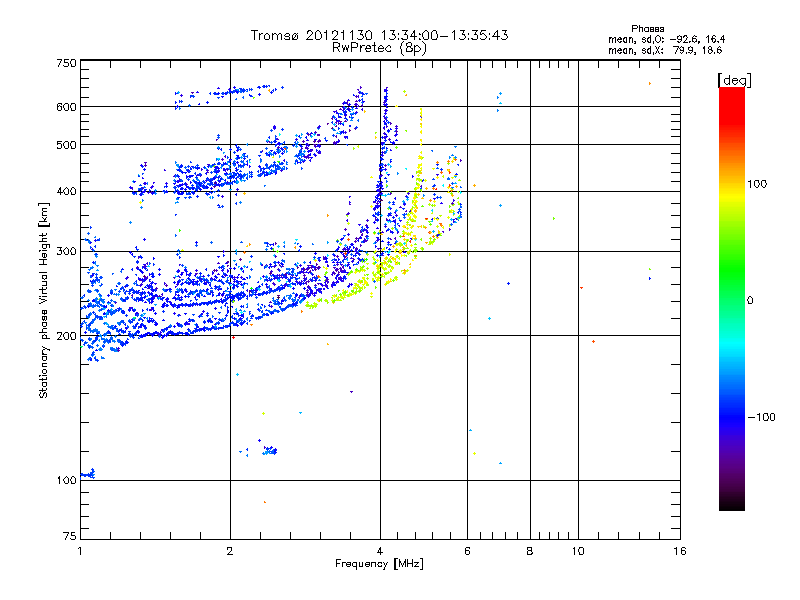Click x-axis tick label '2'

pos(230,551)
